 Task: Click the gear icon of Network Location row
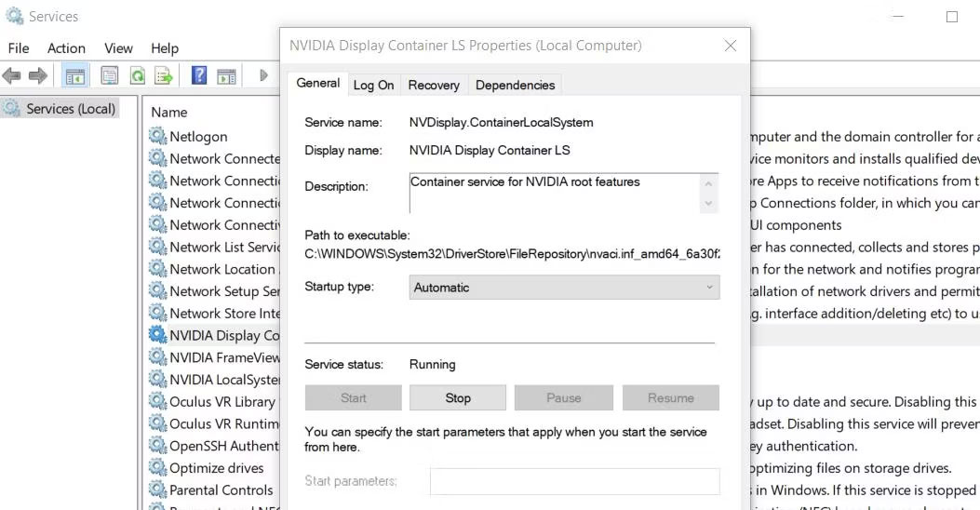157,269
